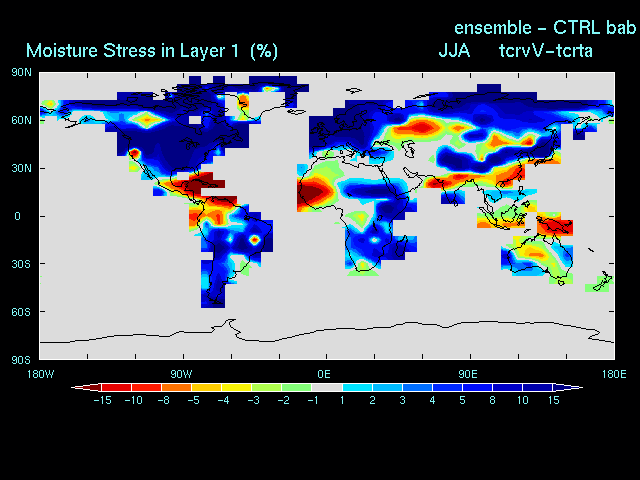
Task: Pick the orange swatch between -8 and -5
Action: click(x=177, y=387)
